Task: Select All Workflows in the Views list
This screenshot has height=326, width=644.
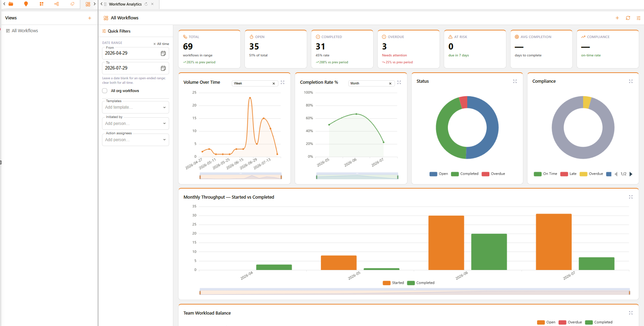Action: [x=25, y=31]
